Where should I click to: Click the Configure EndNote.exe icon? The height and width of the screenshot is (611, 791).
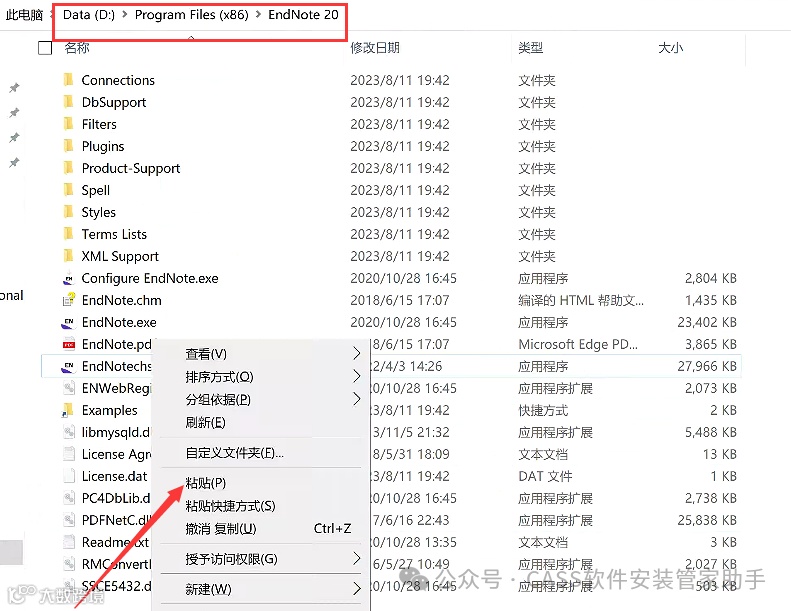(x=69, y=278)
